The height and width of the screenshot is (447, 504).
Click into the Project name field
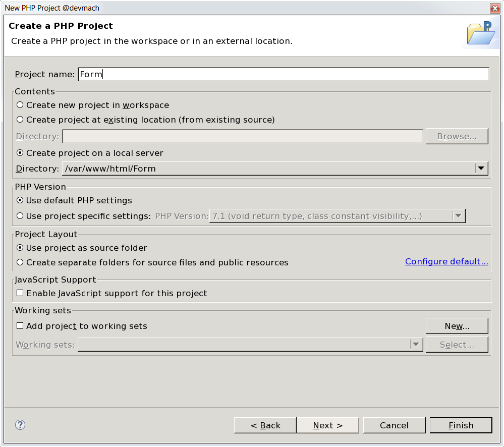(284, 74)
